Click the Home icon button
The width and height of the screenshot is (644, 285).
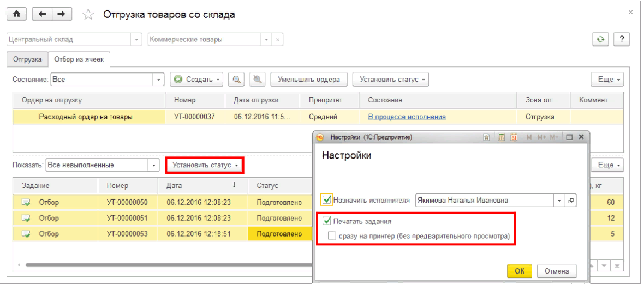[x=16, y=15]
